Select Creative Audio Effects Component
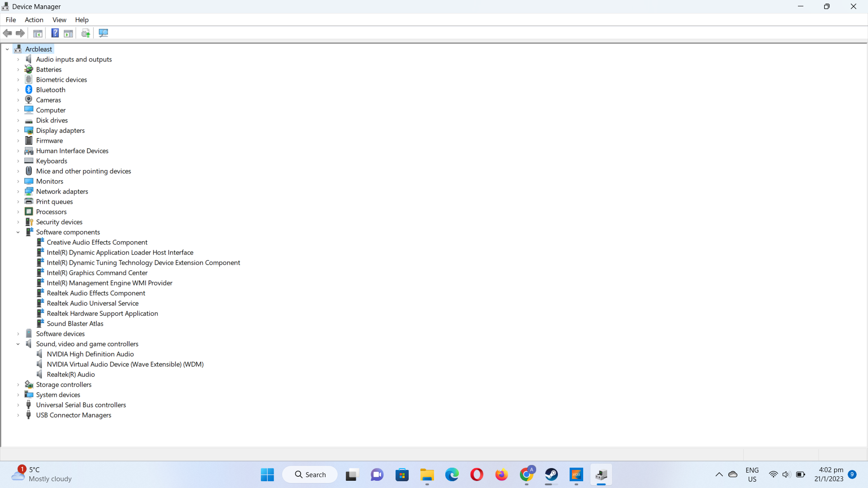 [x=97, y=242]
